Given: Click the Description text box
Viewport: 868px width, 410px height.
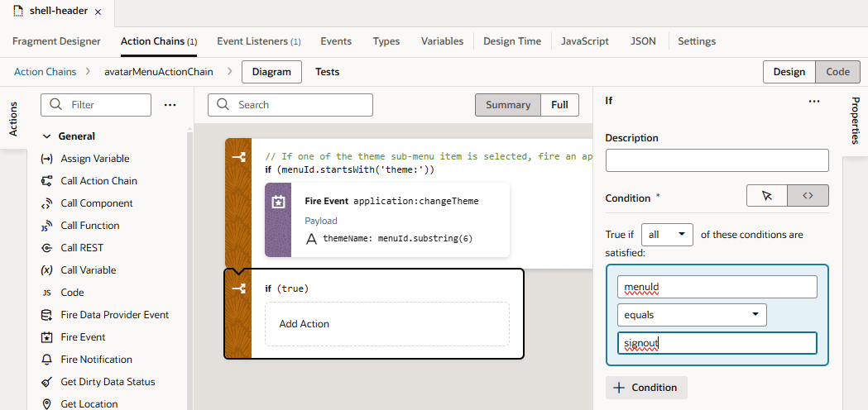Looking at the screenshot, I should (x=717, y=160).
